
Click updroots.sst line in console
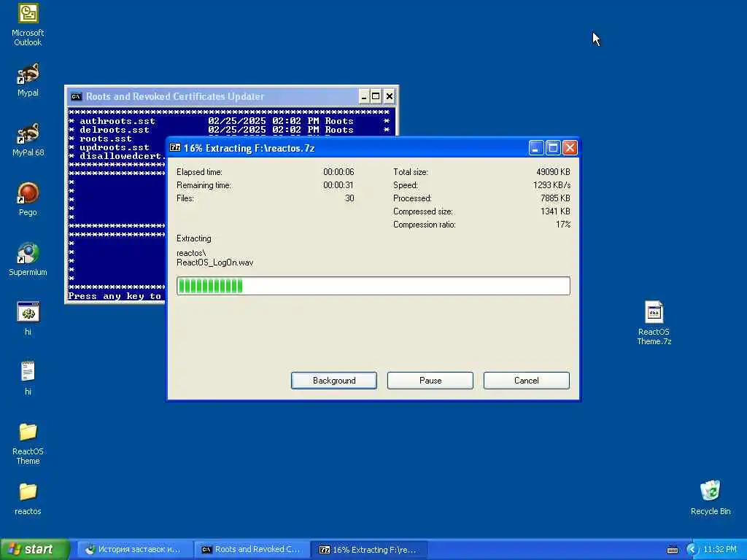pos(115,147)
